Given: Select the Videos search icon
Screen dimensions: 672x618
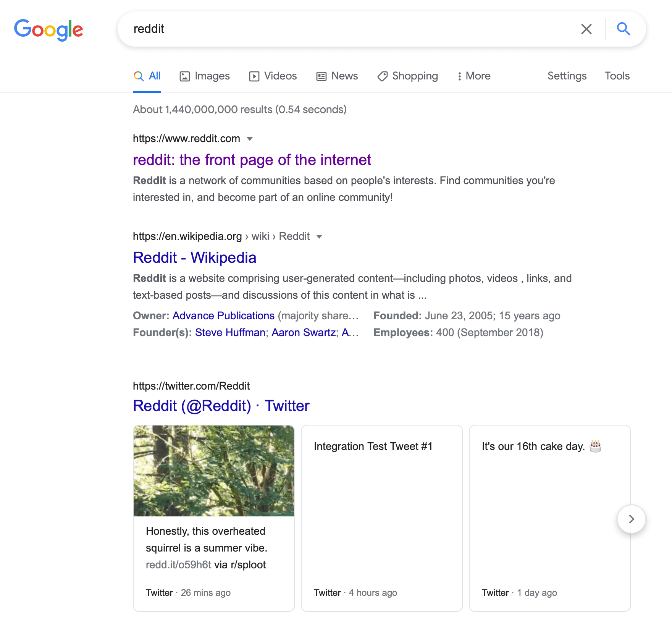Looking at the screenshot, I should click(x=254, y=76).
